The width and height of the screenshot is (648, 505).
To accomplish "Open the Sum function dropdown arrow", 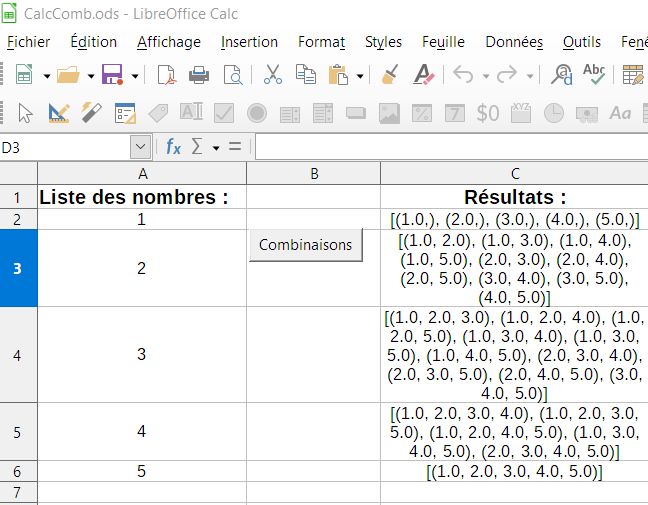I will [x=216, y=148].
